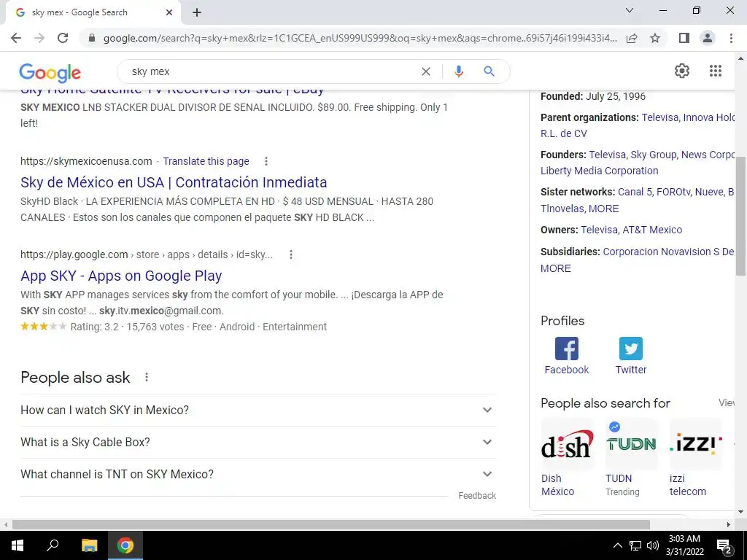Clear the search box with the X icon
The width and height of the screenshot is (747, 560).
(x=426, y=71)
